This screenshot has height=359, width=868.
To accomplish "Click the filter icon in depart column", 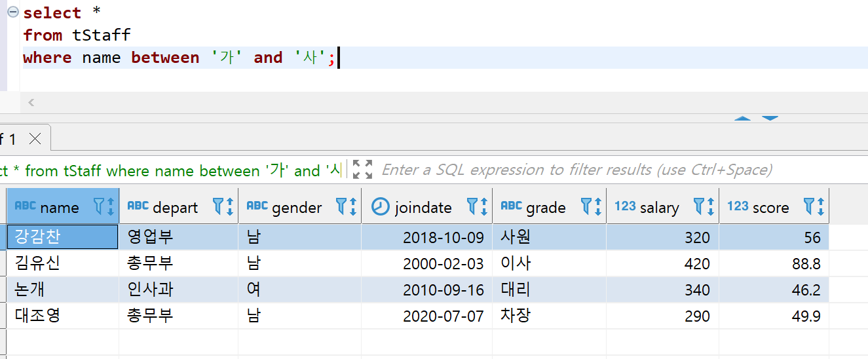I will point(218,207).
